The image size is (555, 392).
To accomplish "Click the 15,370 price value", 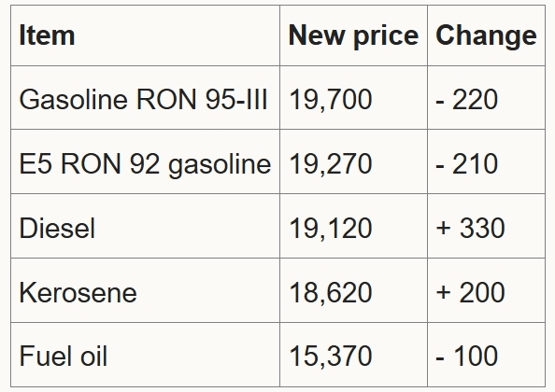I will [330, 356].
